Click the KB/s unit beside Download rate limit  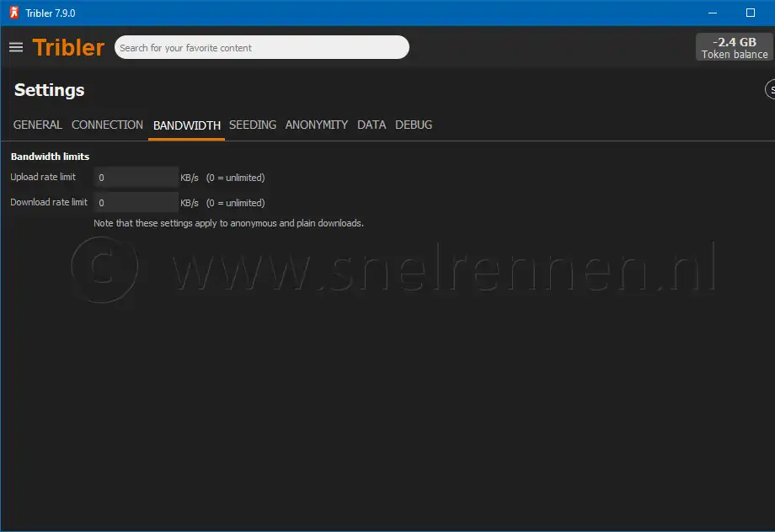tap(190, 203)
